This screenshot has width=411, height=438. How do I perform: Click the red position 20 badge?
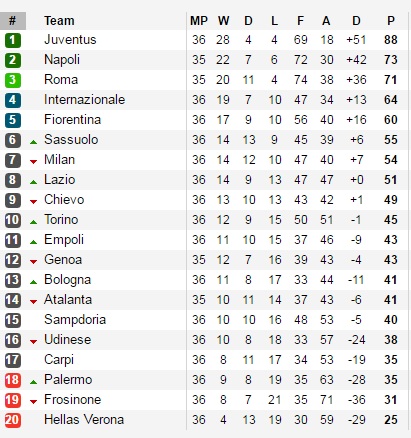pos(13,420)
